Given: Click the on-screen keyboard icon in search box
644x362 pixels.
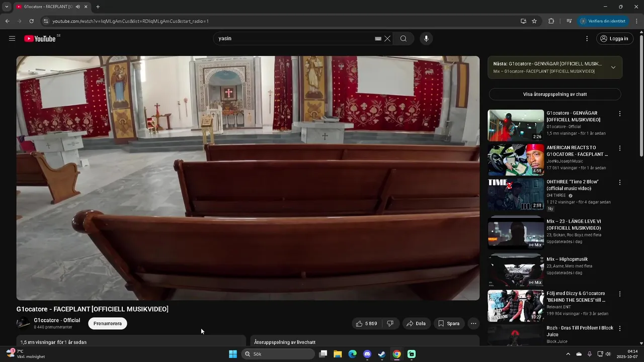Looking at the screenshot, I should pos(378,39).
